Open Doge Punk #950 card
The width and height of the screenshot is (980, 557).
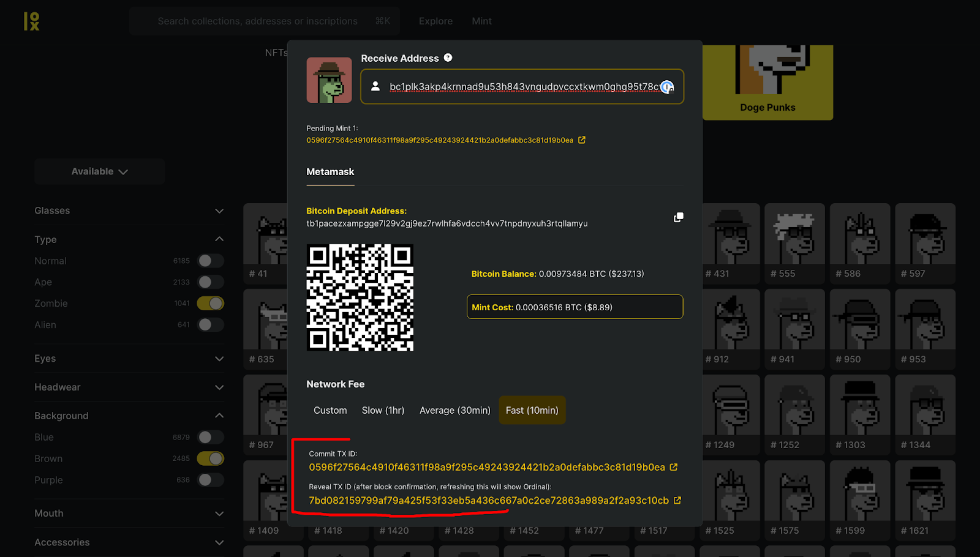[x=860, y=329]
